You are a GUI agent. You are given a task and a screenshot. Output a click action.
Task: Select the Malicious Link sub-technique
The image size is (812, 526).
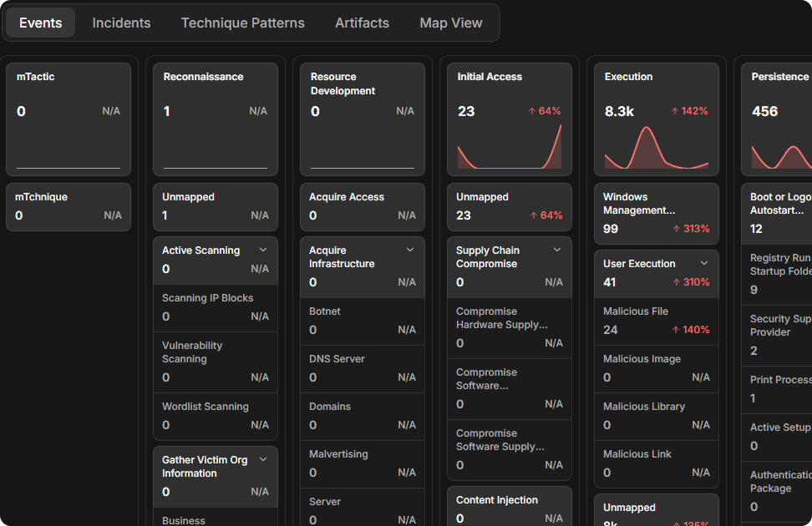pos(657,464)
